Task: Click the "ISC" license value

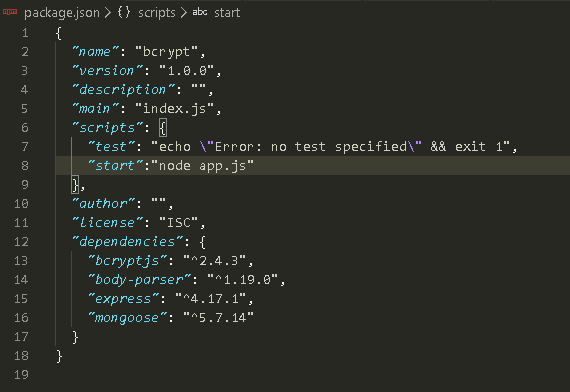Action: pyautogui.click(x=178, y=223)
